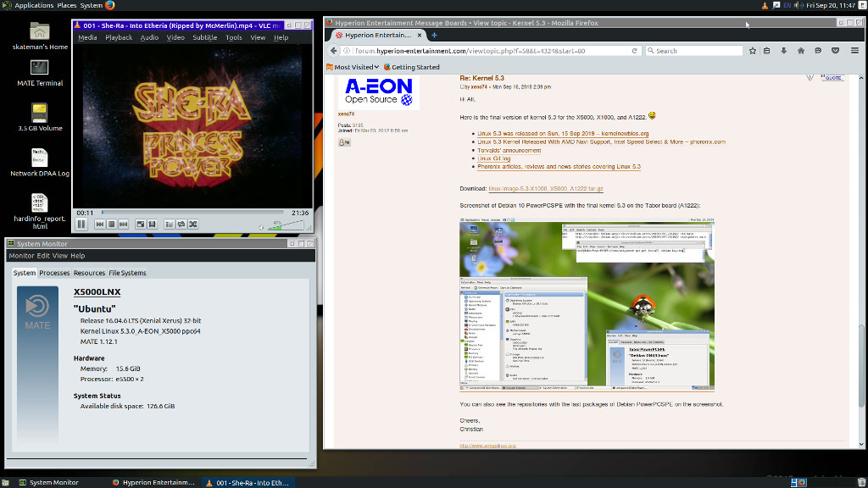
Task: Open VLC Subtitle menu
Action: point(205,37)
